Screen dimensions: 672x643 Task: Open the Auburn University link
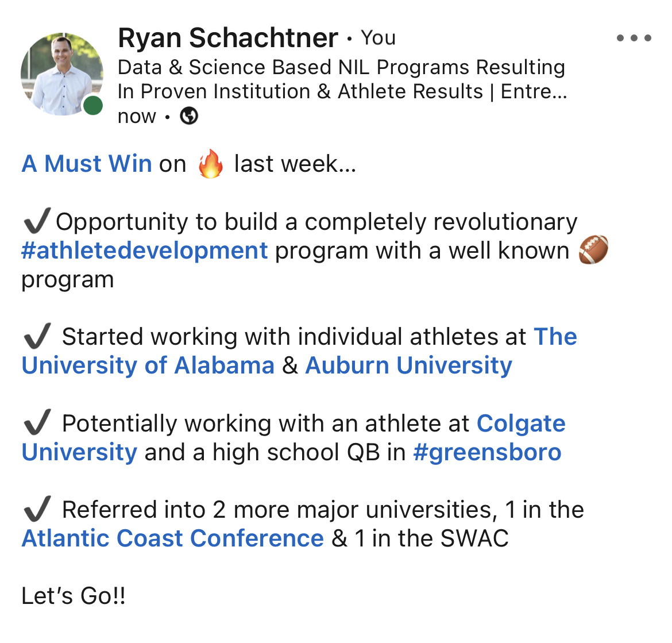click(x=408, y=365)
